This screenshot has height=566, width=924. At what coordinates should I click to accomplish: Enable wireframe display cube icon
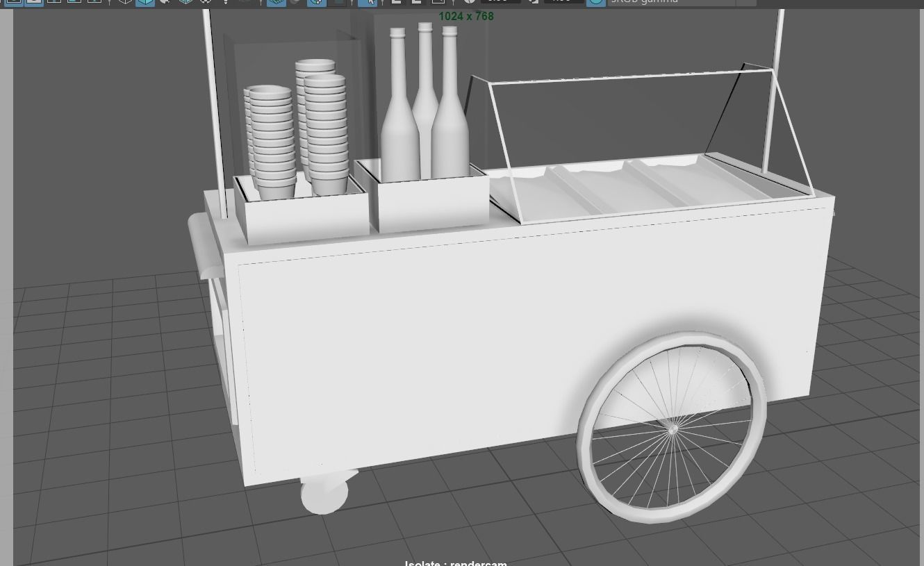[125, 2]
